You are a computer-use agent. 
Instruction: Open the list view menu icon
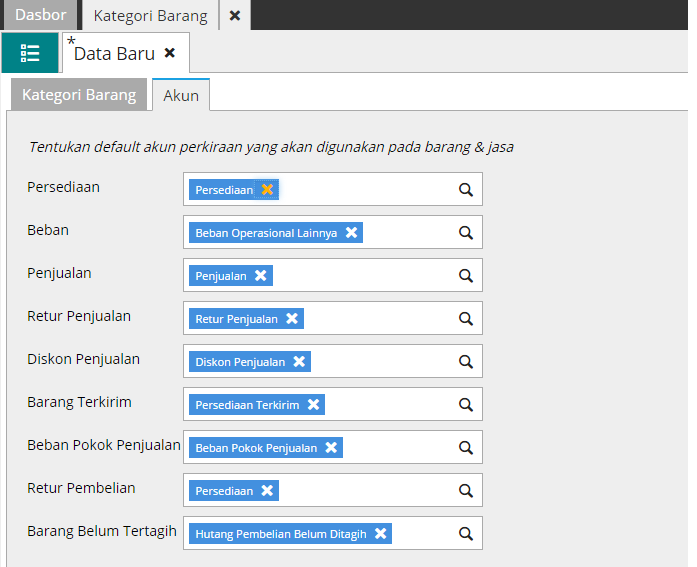(30, 53)
